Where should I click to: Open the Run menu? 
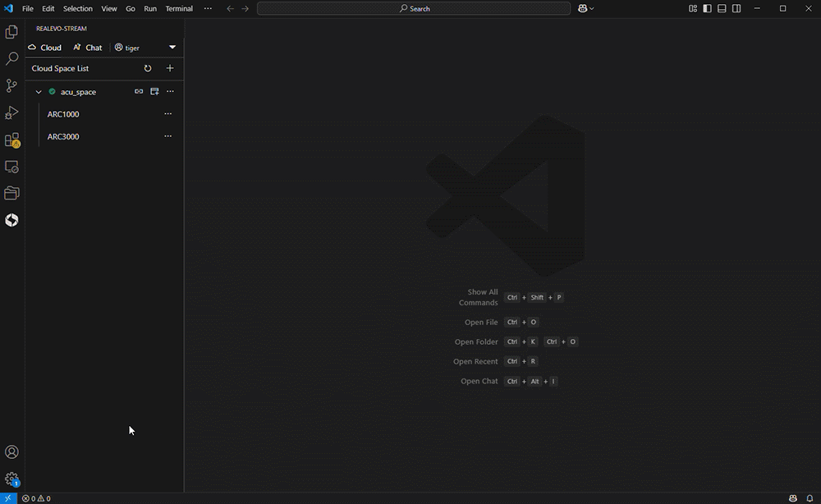(150, 8)
